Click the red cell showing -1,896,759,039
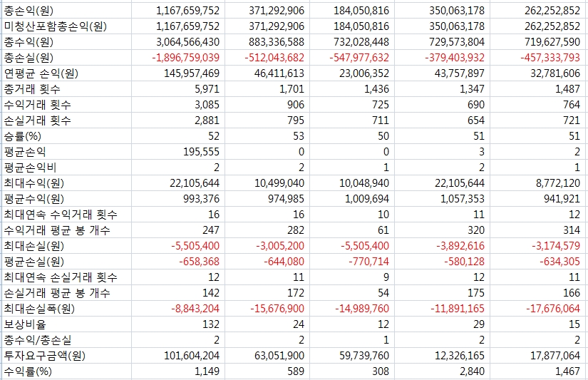The width and height of the screenshot is (588, 380). 180,58
